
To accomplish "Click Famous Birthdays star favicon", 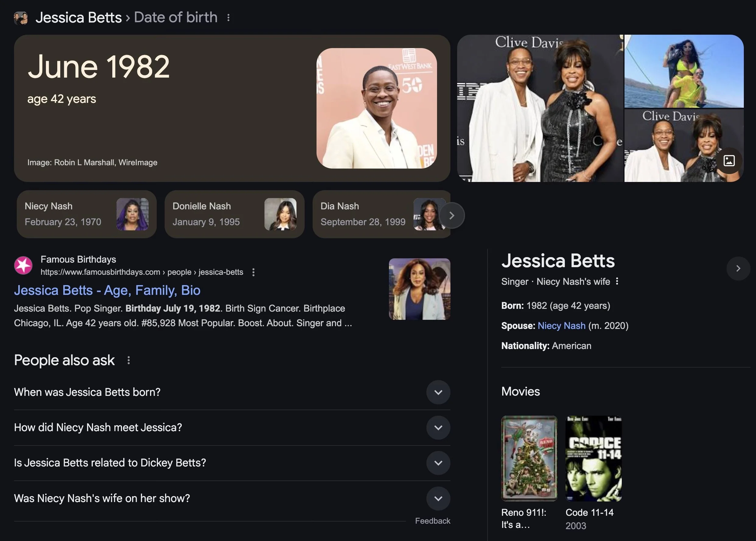I will pyautogui.click(x=23, y=266).
